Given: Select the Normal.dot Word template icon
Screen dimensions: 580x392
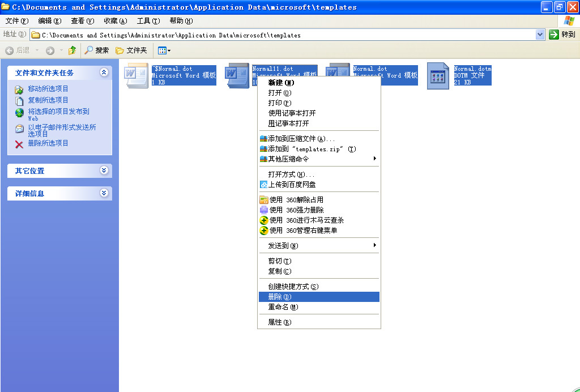Looking at the screenshot, I should pyautogui.click(x=338, y=70).
